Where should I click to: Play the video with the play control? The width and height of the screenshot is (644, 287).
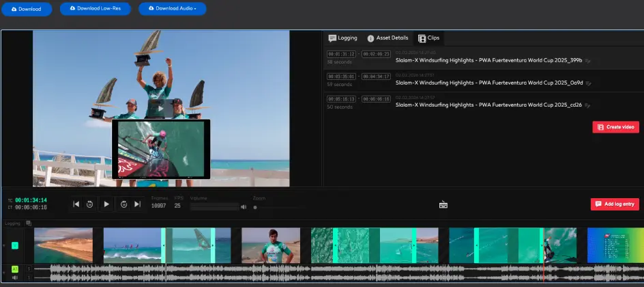106,204
